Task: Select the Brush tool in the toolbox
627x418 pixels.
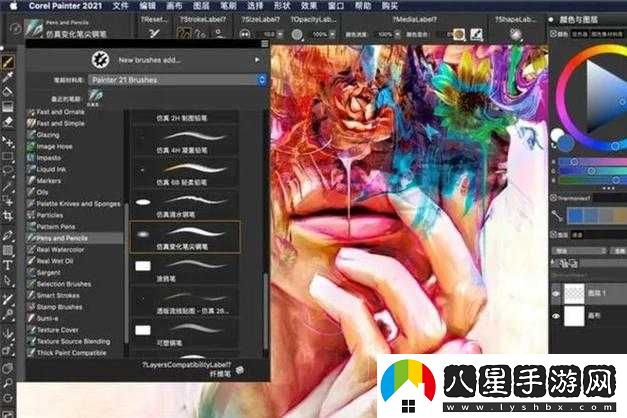Action: coord(8,62)
